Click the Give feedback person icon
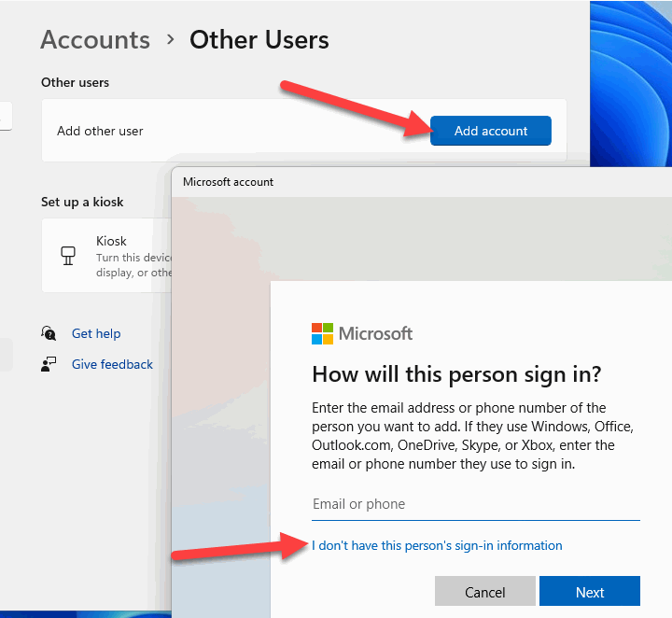This screenshot has height=618, width=672. pos(49,364)
